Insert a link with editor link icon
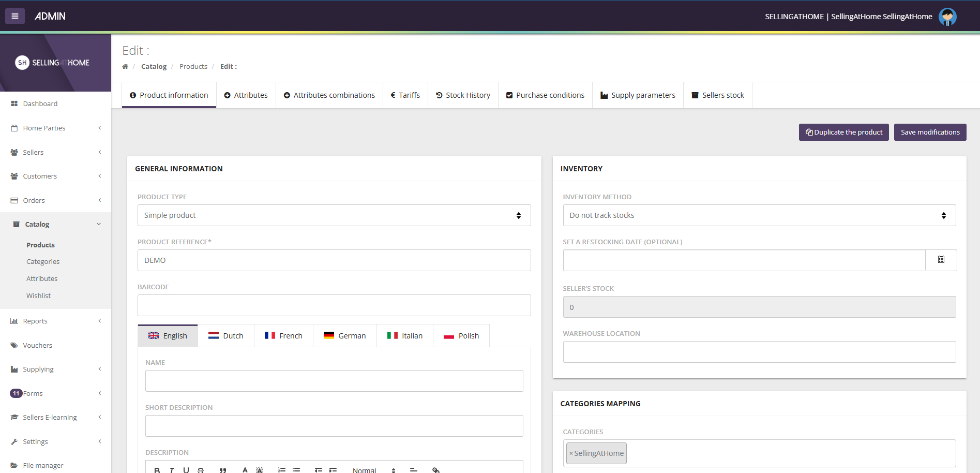 point(436,470)
